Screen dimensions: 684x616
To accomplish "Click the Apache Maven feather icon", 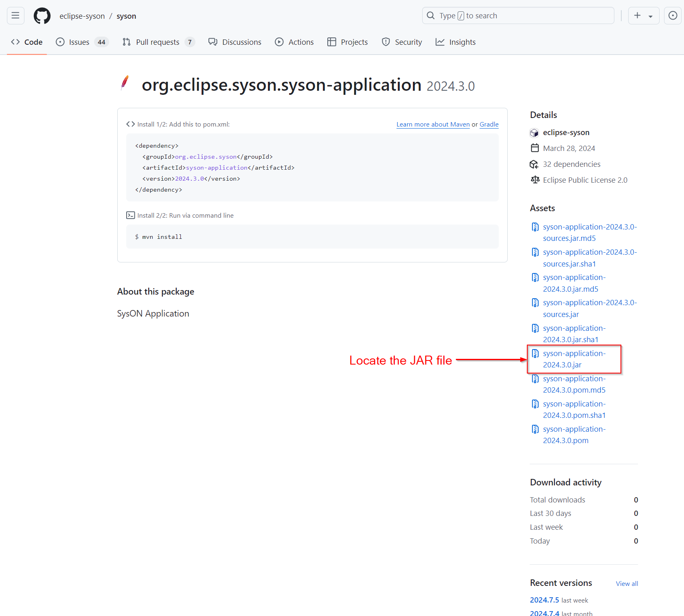I will tap(125, 83).
